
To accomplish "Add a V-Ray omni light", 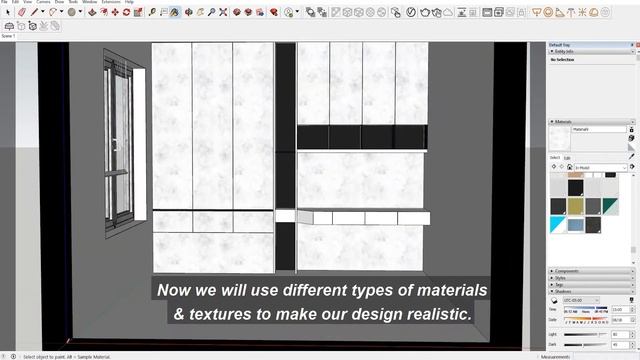I will tap(582, 12).
